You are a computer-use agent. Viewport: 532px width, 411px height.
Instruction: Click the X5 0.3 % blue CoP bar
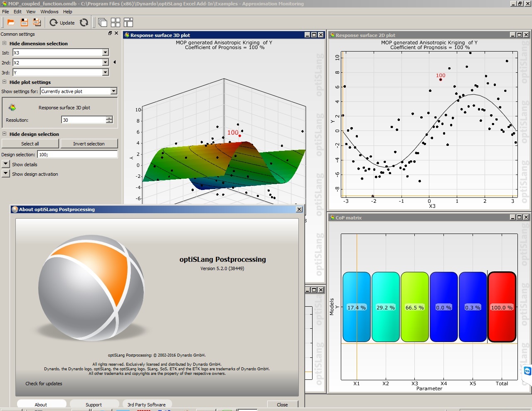(473, 307)
